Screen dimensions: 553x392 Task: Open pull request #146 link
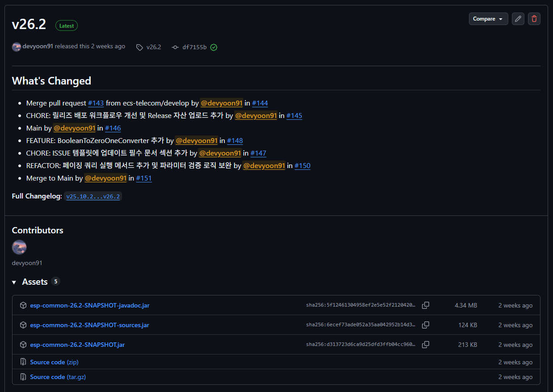pyautogui.click(x=113, y=128)
